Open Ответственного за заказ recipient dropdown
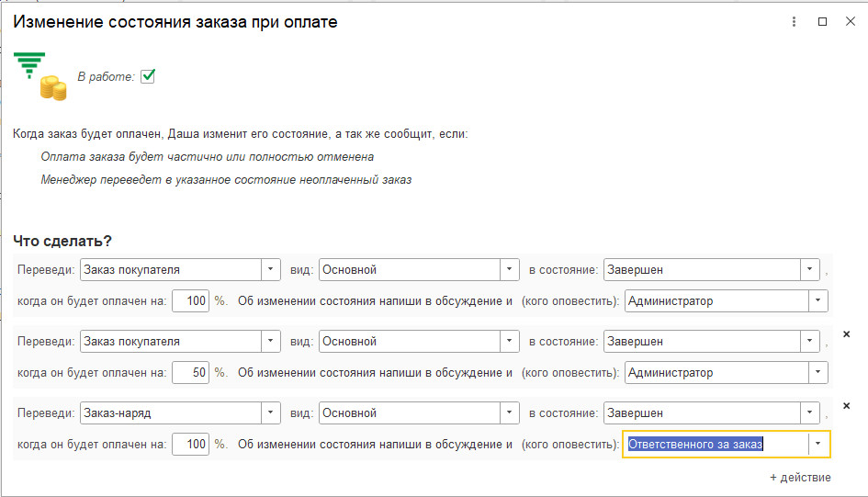This screenshot has height=497, width=868. 818,444
